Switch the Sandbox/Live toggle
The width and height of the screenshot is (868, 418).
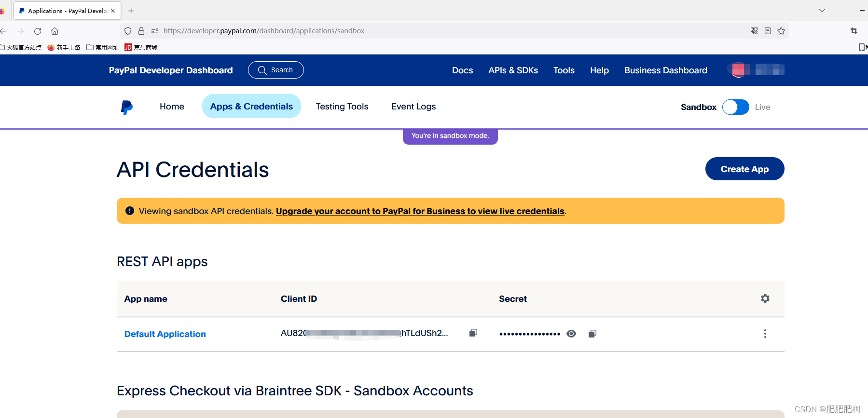click(736, 107)
